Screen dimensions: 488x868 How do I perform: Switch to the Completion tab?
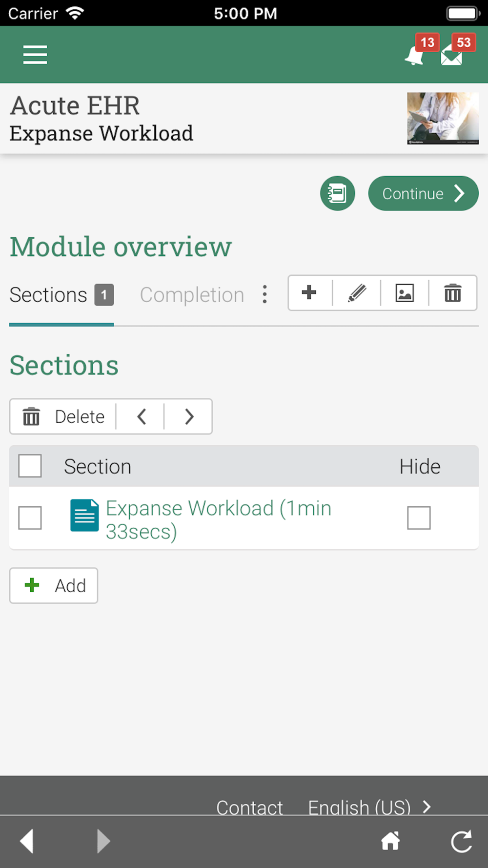[x=192, y=295]
